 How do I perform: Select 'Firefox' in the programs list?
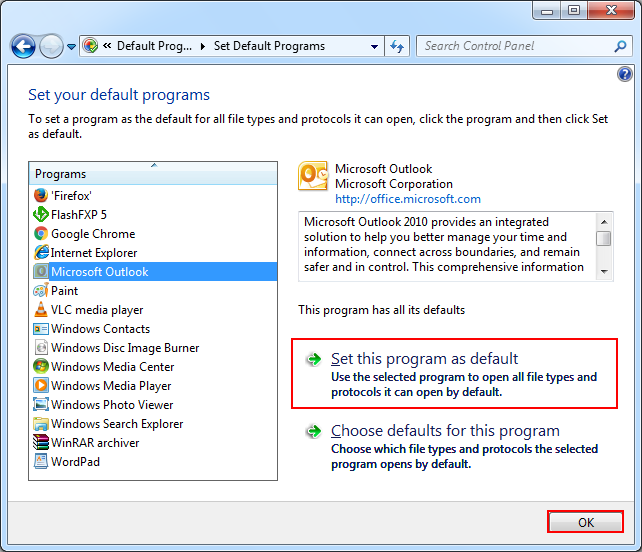[x=153, y=195]
